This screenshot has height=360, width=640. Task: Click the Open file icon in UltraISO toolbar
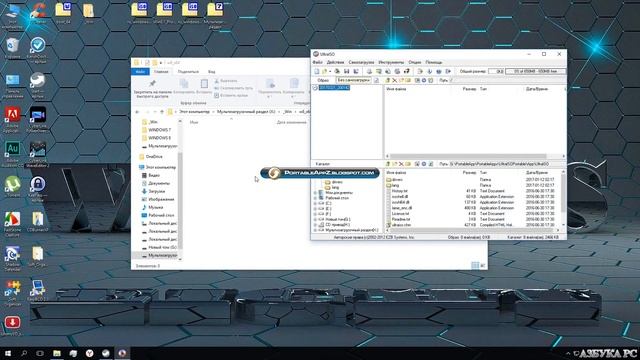coord(324,71)
